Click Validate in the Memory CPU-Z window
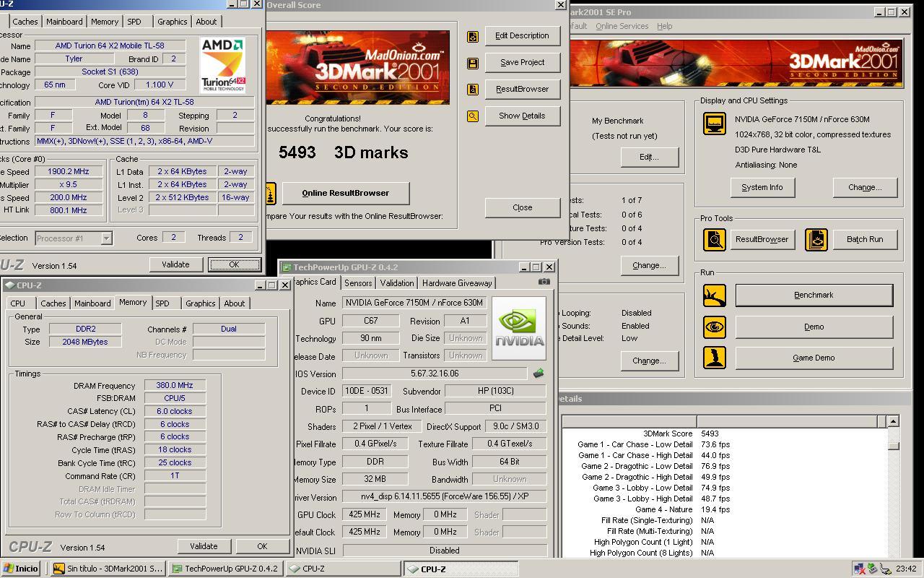This screenshot has height=578, width=924. pyautogui.click(x=204, y=546)
